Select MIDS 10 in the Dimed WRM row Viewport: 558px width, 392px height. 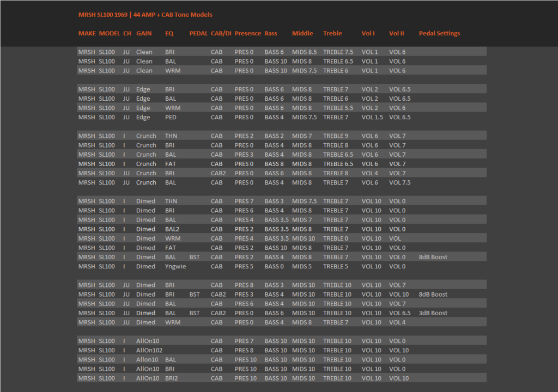(x=303, y=238)
